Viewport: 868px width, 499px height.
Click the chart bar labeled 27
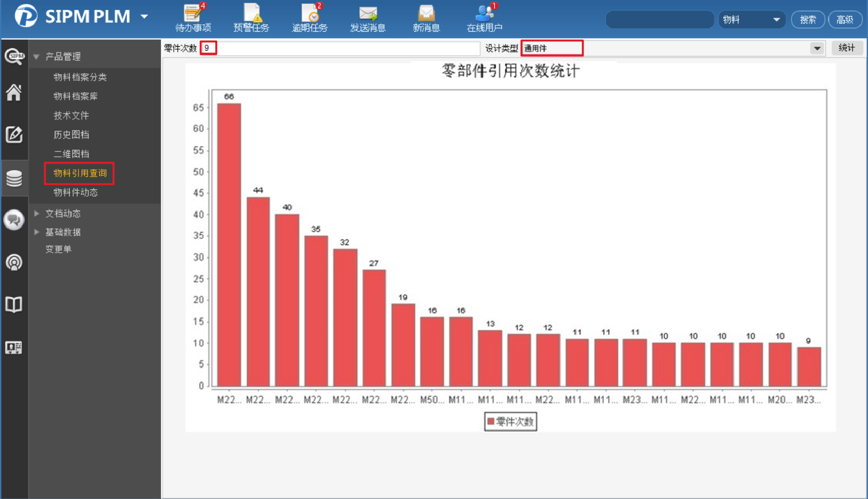click(x=374, y=329)
